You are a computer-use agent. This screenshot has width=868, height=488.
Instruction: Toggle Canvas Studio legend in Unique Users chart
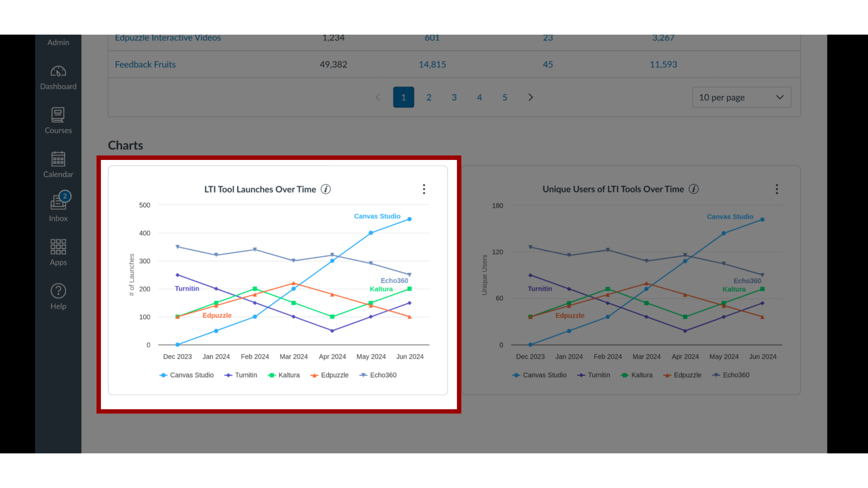click(539, 375)
